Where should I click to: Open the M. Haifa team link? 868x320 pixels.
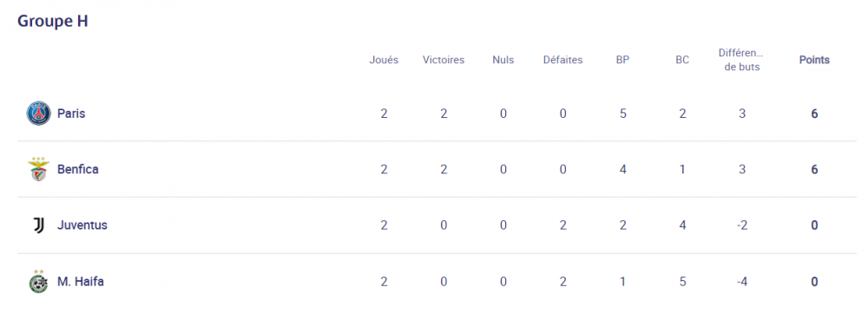point(81,282)
